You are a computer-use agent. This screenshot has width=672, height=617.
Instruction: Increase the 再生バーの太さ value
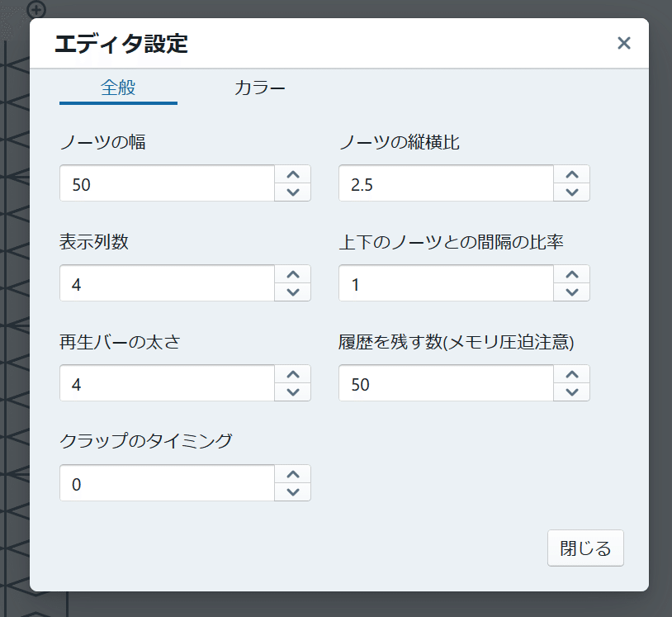tap(292, 374)
